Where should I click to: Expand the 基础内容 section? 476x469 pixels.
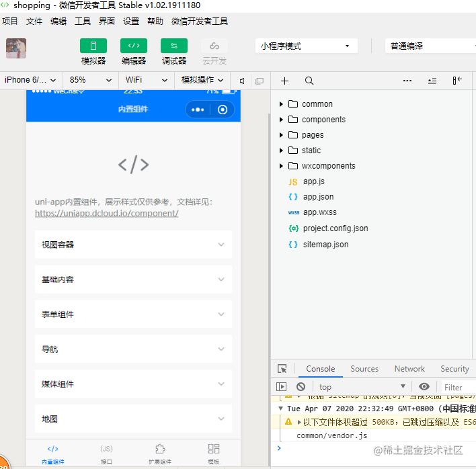click(133, 280)
